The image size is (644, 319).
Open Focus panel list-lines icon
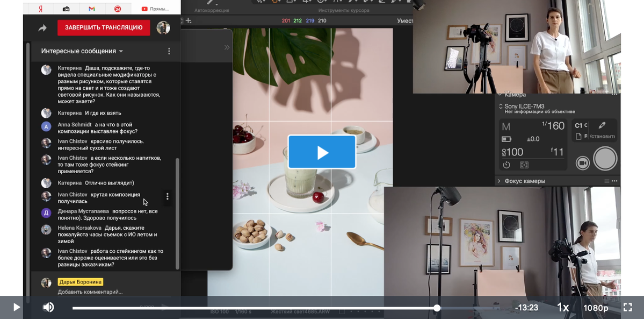606,181
